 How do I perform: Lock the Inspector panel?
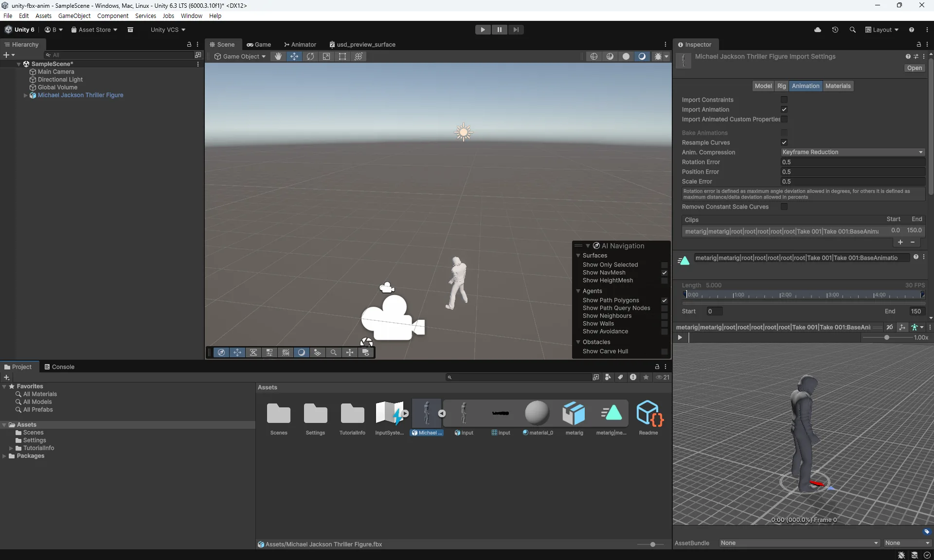coord(919,44)
